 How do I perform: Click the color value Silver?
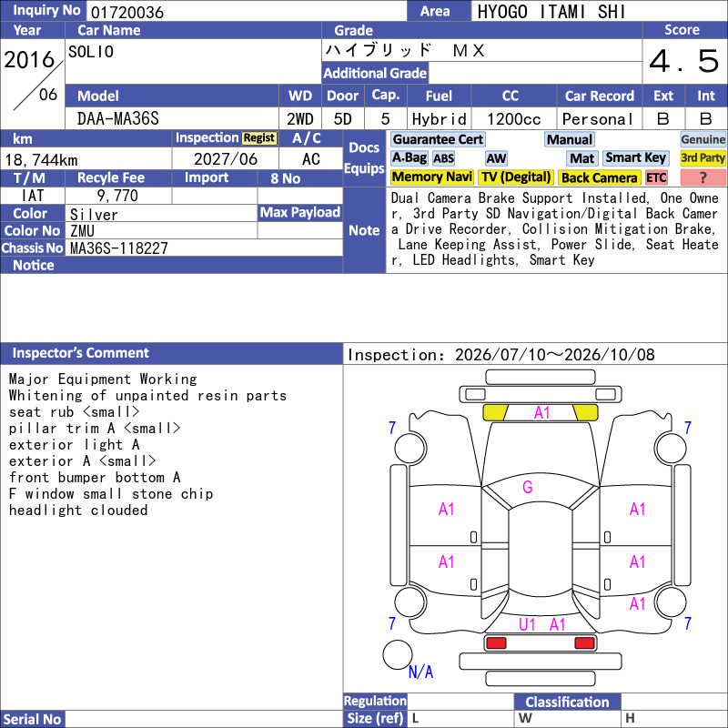click(94, 214)
